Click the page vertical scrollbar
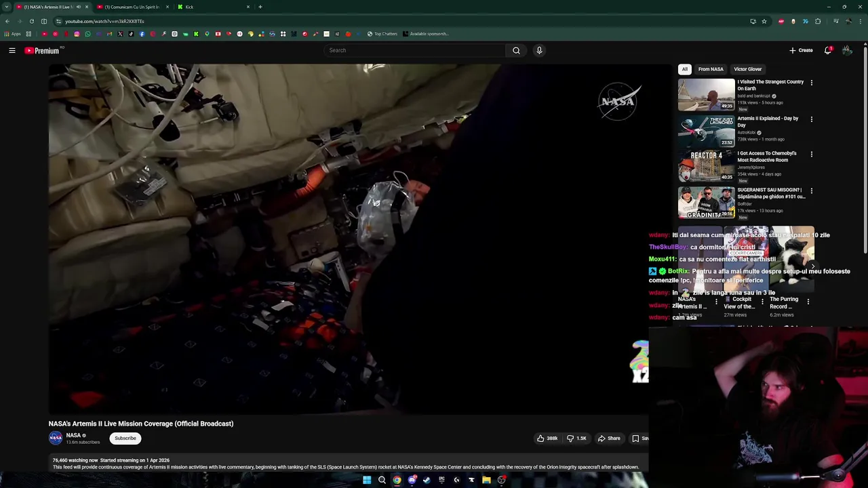868x488 pixels. (x=865, y=149)
